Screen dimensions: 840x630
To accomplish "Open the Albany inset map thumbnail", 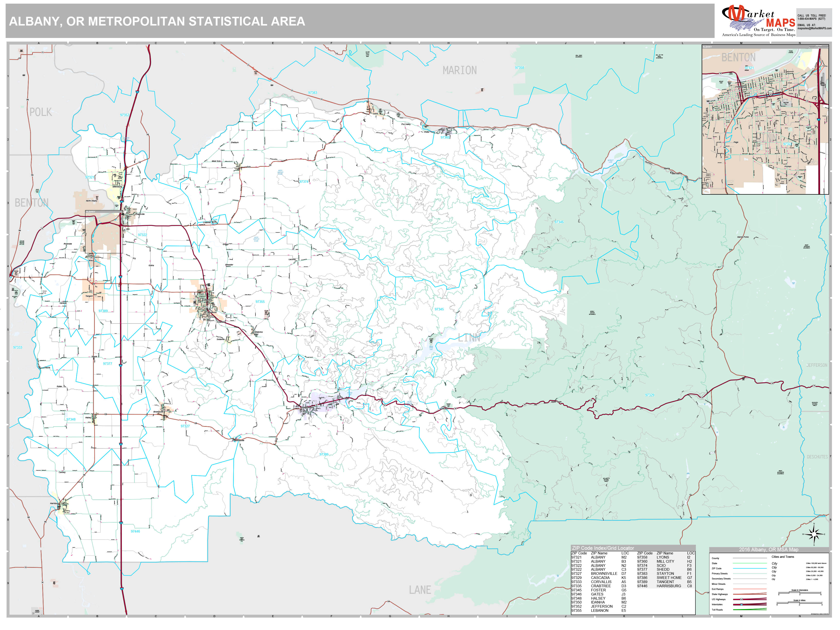I will (765, 120).
